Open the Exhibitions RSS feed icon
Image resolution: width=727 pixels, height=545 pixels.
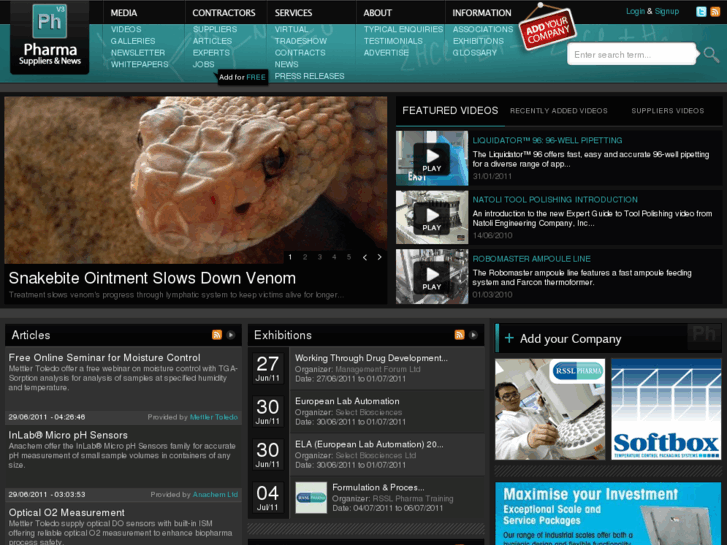point(459,335)
